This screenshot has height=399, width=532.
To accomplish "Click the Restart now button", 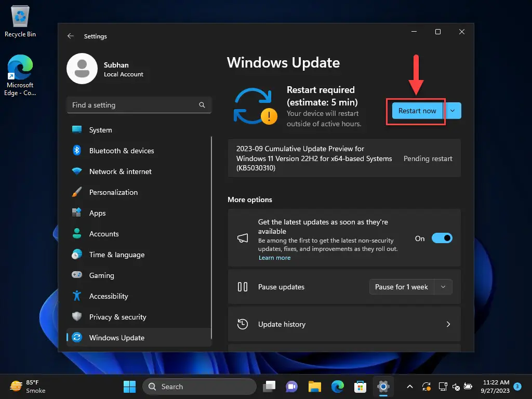I will (x=417, y=111).
